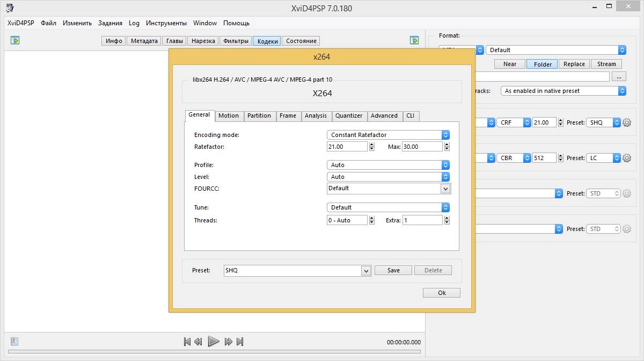Show the Главы panel
644x361 pixels.
click(174, 41)
